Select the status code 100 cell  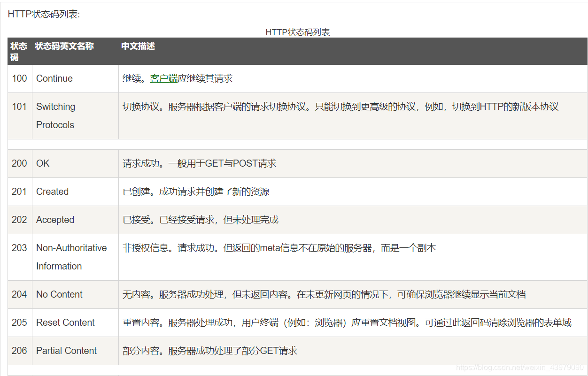pos(20,78)
